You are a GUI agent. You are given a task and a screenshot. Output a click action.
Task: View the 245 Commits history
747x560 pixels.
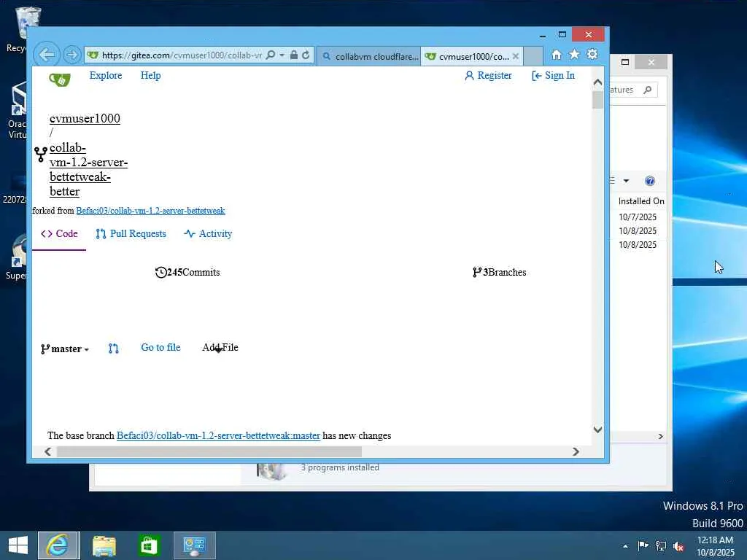pos(187,273)
